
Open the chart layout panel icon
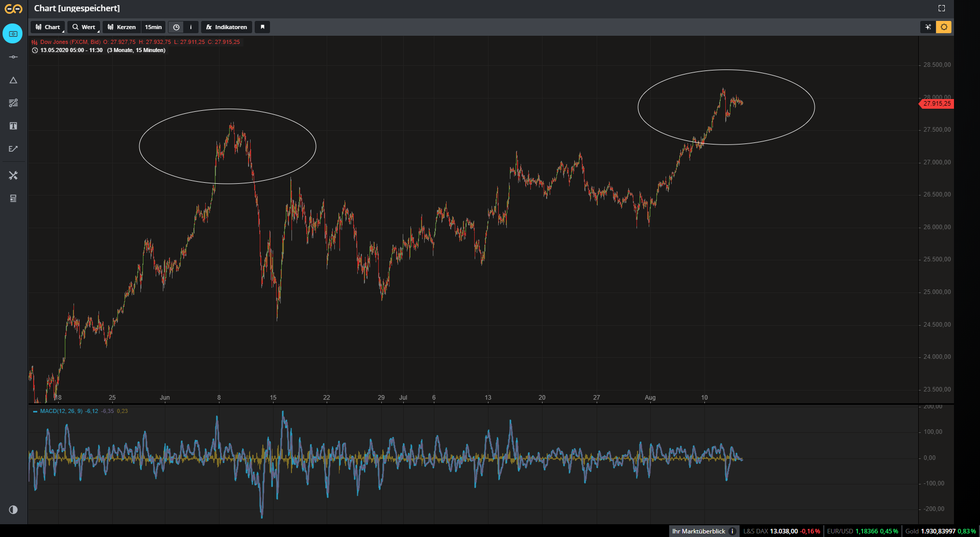click(13, 198)
